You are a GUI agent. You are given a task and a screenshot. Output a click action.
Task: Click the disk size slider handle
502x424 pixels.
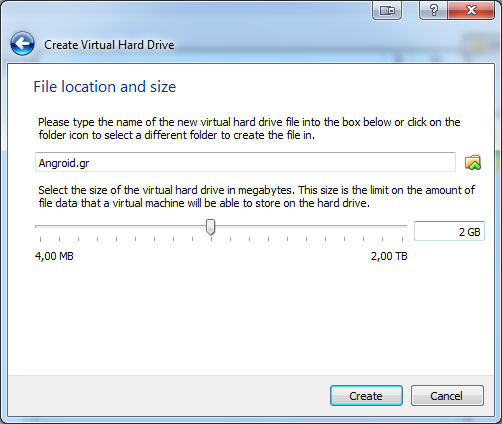[x=210, y=227]
